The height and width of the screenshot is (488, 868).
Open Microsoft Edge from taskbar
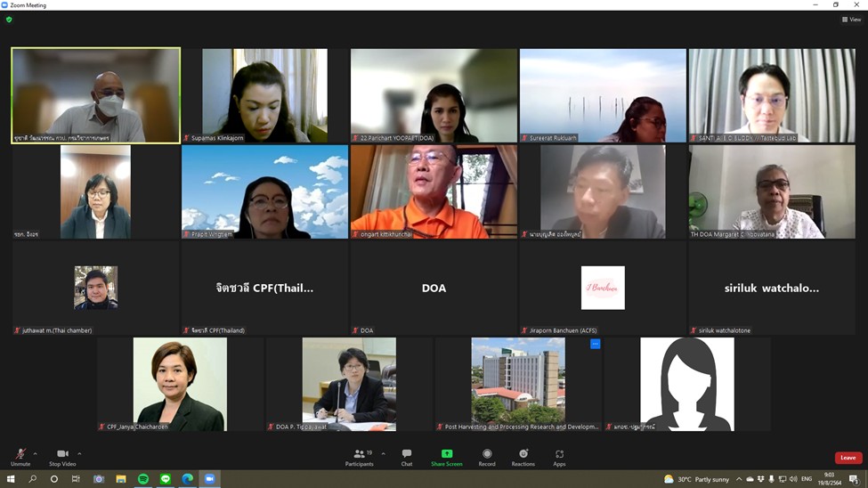coord(187,479)
